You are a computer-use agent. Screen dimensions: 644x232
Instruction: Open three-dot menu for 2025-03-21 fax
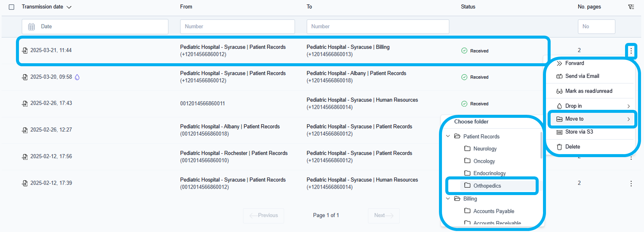coord(631,51)
